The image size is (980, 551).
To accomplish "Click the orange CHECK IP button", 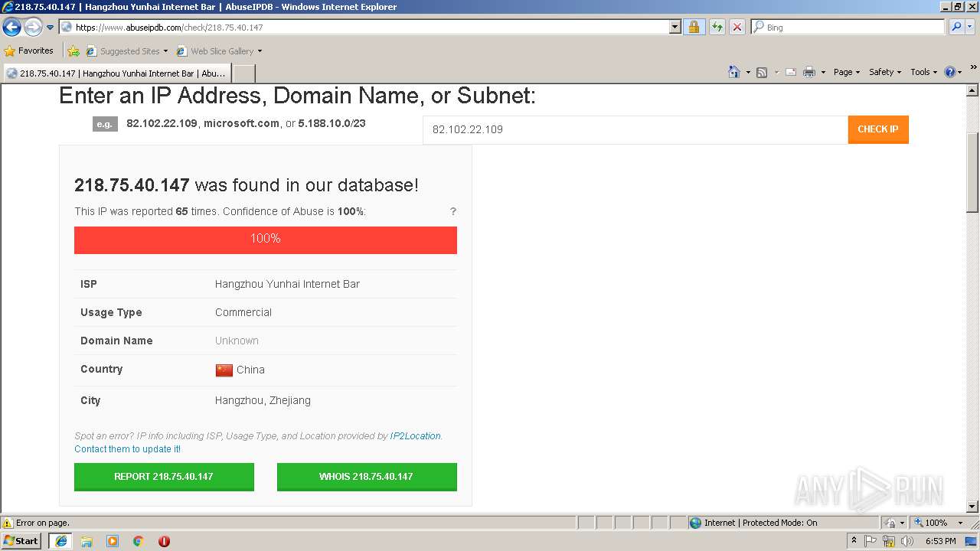I will [878, 129].
